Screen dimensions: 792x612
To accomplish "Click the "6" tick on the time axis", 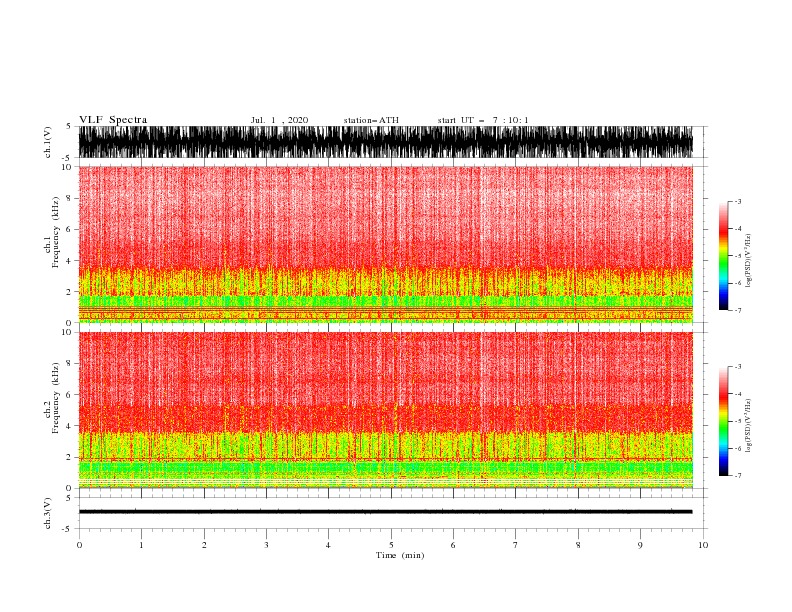I will (453, 545).
